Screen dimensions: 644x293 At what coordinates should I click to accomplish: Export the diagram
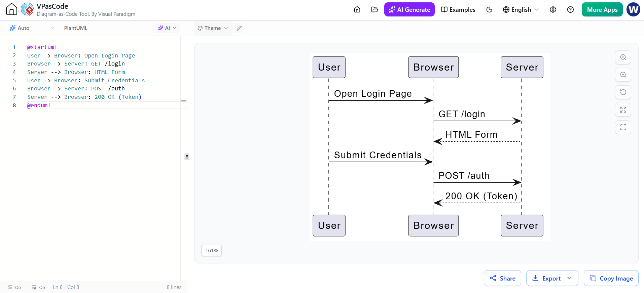coord(546,278)
